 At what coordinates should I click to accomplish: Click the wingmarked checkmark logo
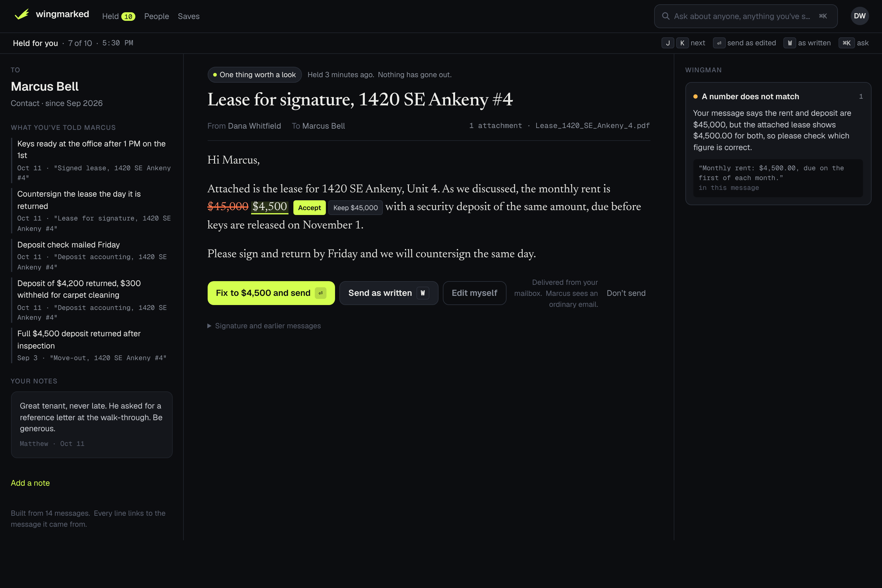click(x=22, y=15)
